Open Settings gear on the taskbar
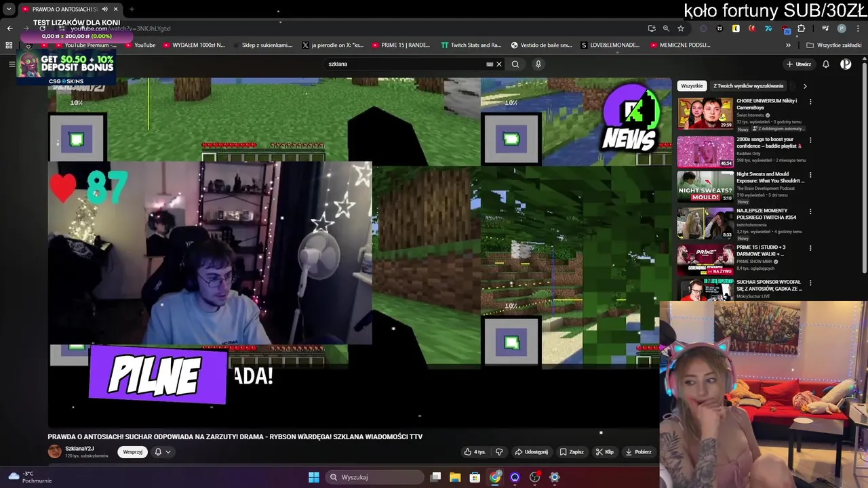 tap(555, 477)
